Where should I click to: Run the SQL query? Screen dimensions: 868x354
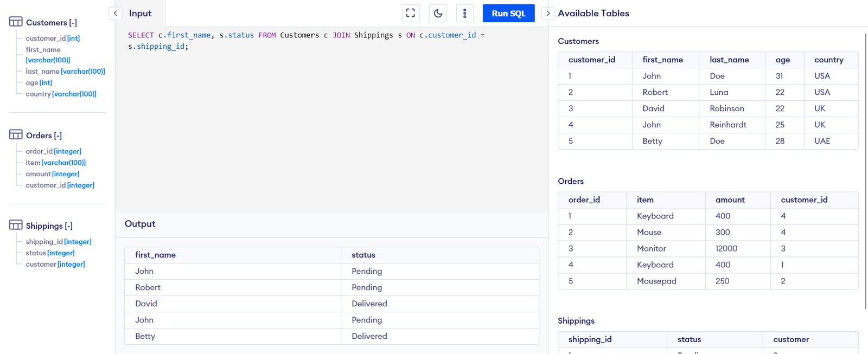click(508, 13)
